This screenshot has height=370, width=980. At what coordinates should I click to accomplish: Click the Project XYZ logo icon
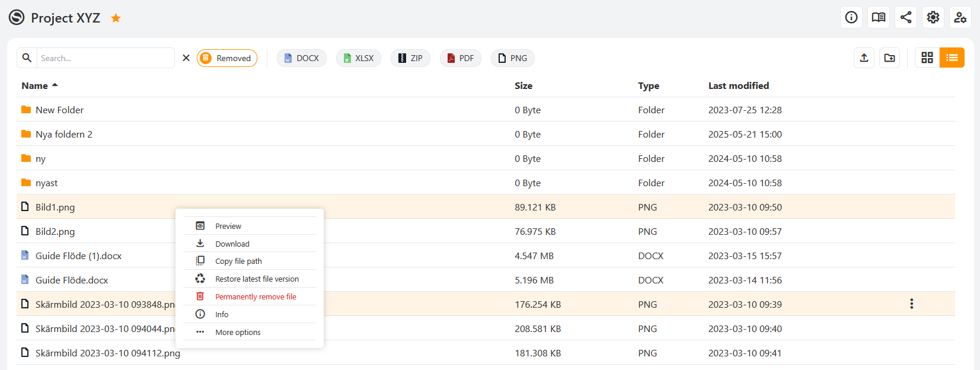17,18
